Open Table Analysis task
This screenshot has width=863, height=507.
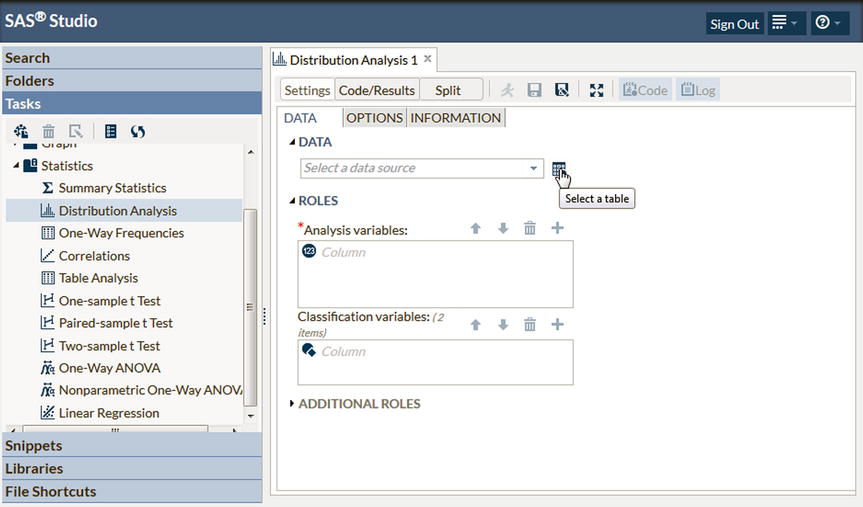click(x=98, y=278)
